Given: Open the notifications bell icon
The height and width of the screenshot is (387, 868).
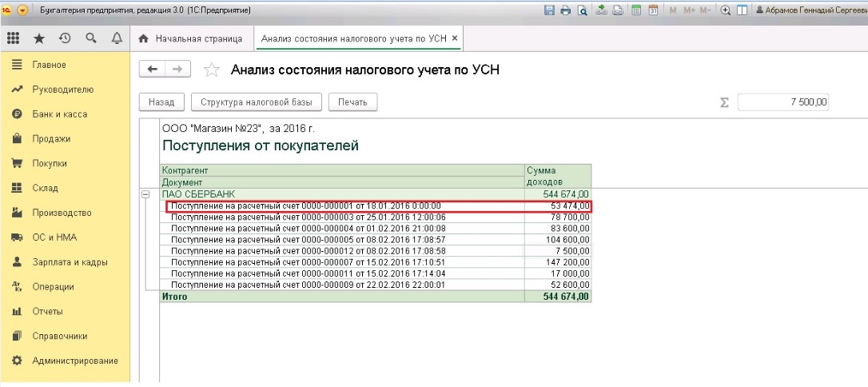Looking at the screenshot, I should (117, 38).
